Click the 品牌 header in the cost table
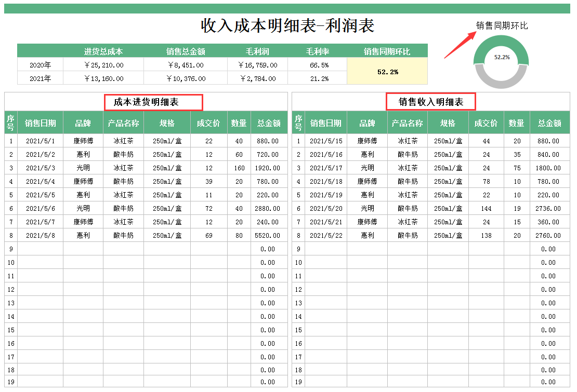Image resolution: width=577 pixels, height=392 pixels. pyautogui.click(x=84, y=123)
